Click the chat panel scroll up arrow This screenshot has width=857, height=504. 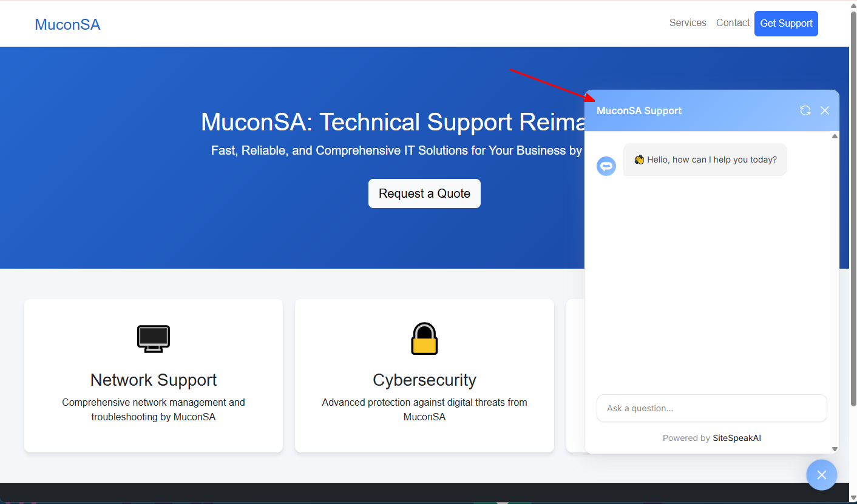835,136
